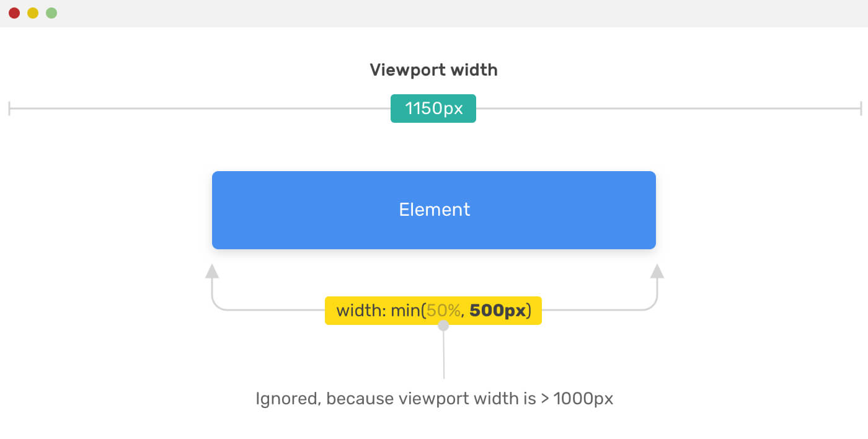Screen dimensions: 868x439
Task: Click the Viewport width heading
Action: click(434, 70)
